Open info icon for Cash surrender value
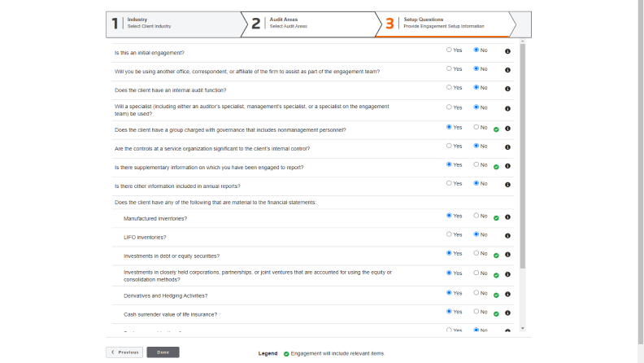The width and height of the screenshot is (644, 363). (508, 313)
